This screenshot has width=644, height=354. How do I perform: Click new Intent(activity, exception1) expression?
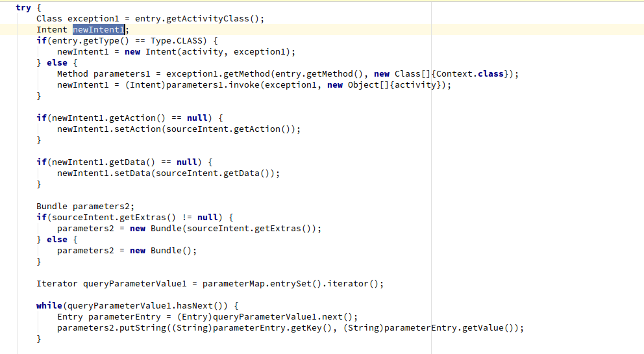[x=207, y=52]
